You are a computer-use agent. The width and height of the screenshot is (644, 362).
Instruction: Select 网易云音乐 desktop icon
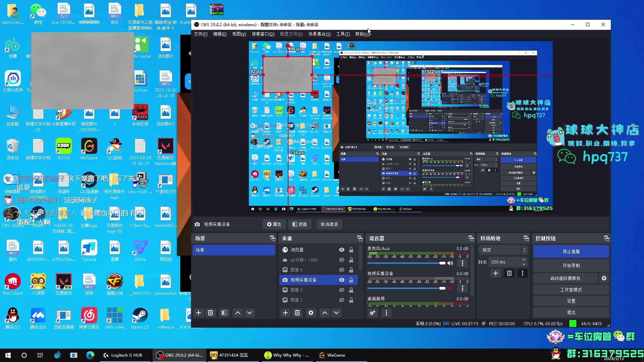click(89, 318)
